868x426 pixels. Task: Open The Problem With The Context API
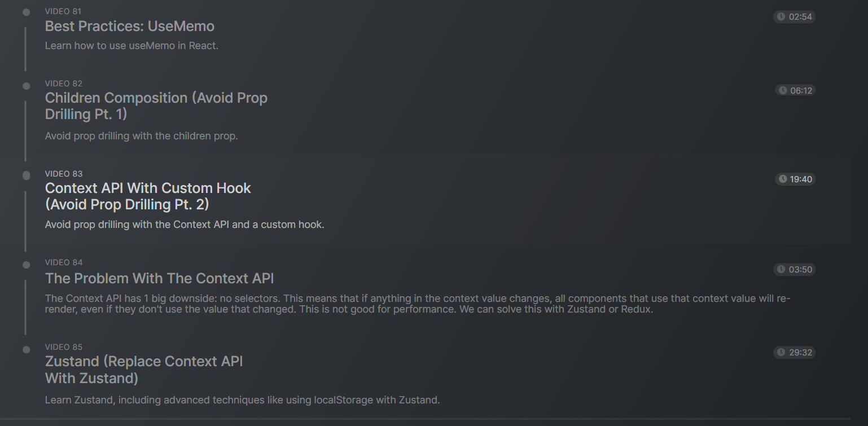159,279
